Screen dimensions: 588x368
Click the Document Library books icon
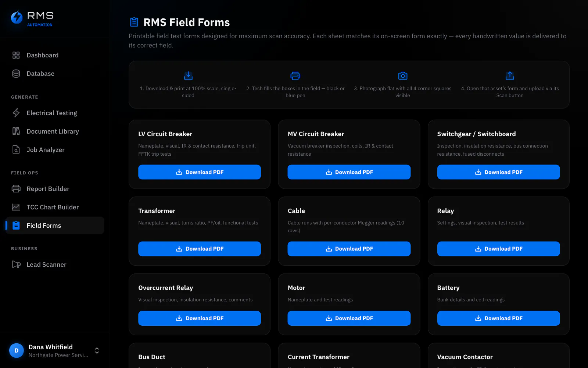[16, 131]
